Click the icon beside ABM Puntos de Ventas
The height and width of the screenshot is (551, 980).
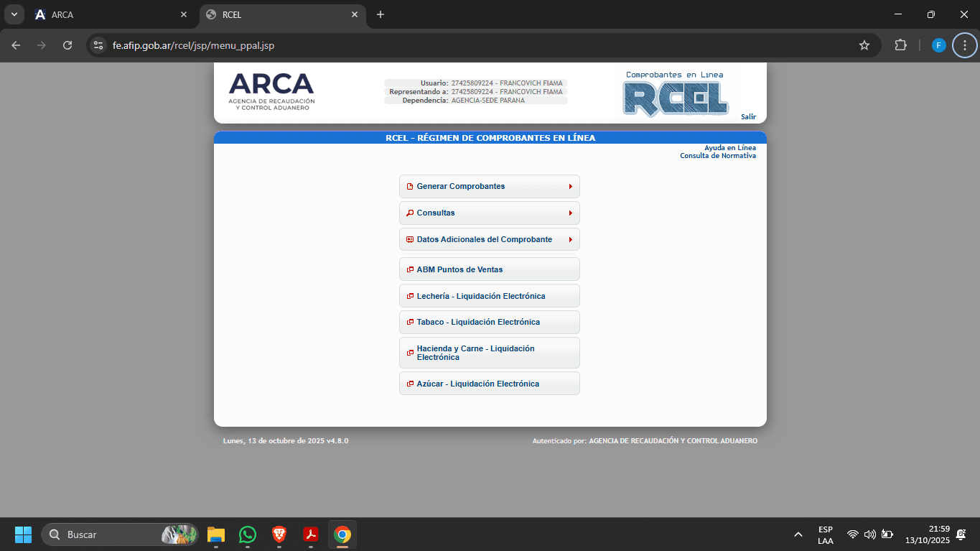pyautogui.click(x=410, y=269)
